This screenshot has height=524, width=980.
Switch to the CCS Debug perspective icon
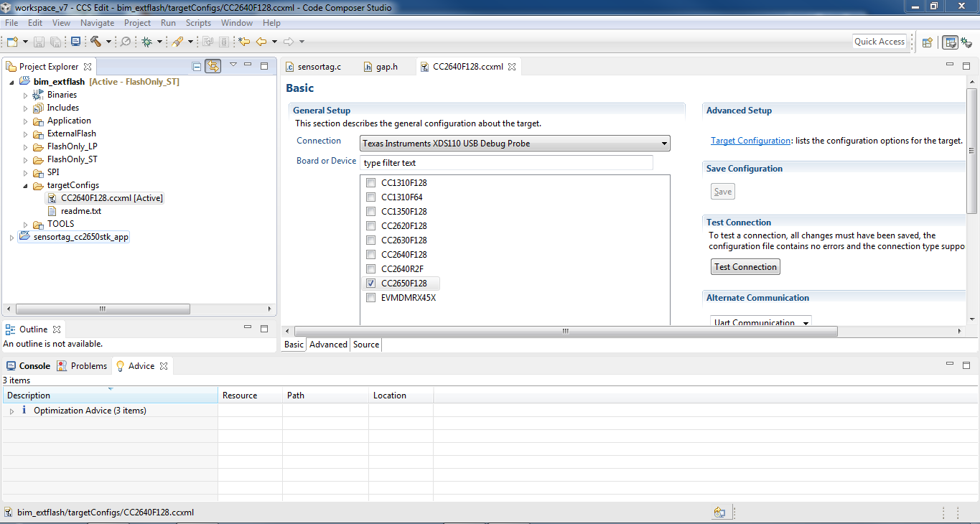tap(966, 42)
